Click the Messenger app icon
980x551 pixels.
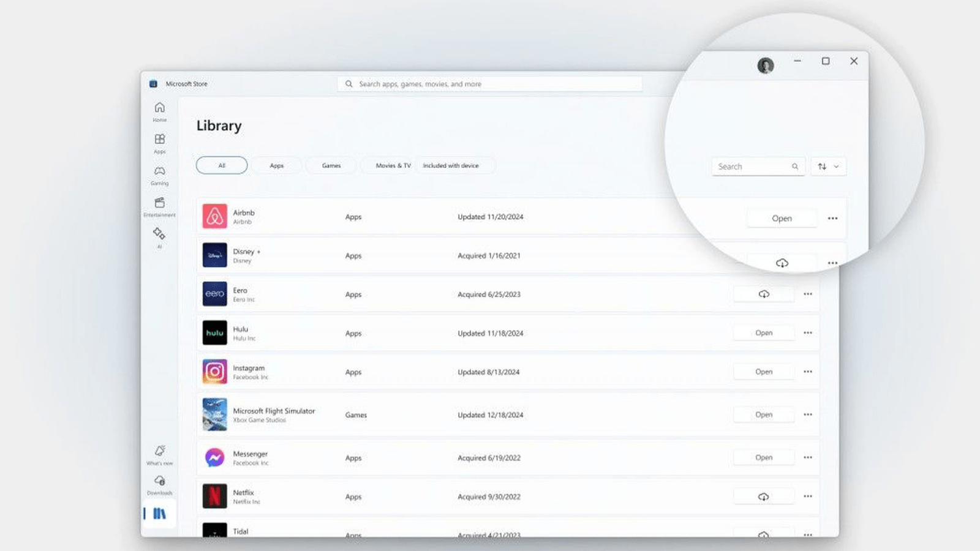coord(214,457)
